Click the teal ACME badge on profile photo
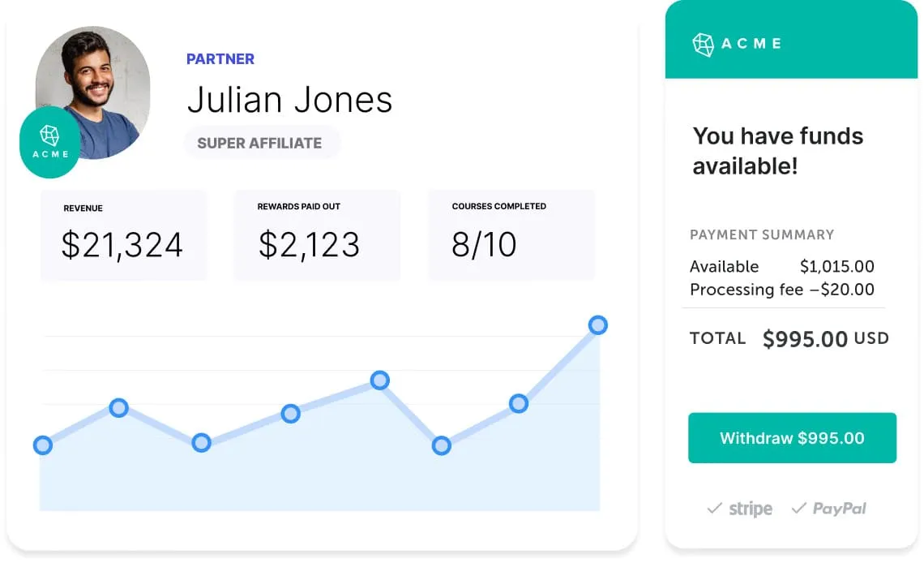 [x=50, y=143]
